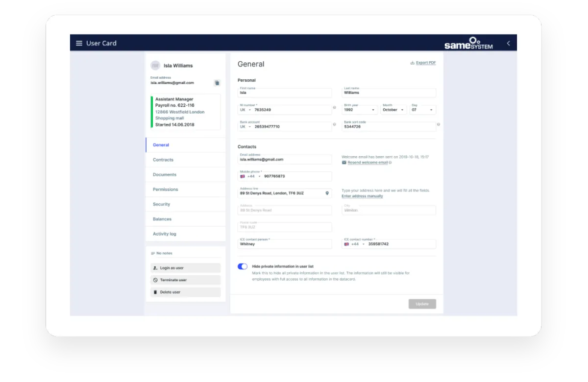Click the No notes text
This screenshot has width=588, height=382.
tap(164, 253)
